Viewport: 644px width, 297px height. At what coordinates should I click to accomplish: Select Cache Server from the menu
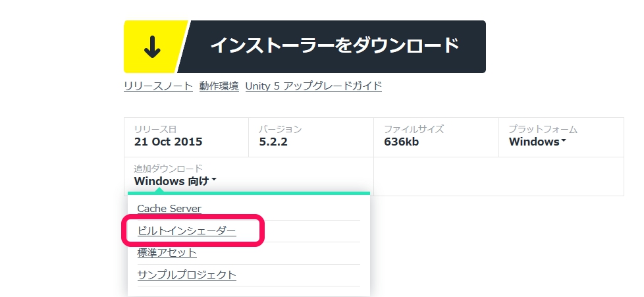(x=169, y=208)
